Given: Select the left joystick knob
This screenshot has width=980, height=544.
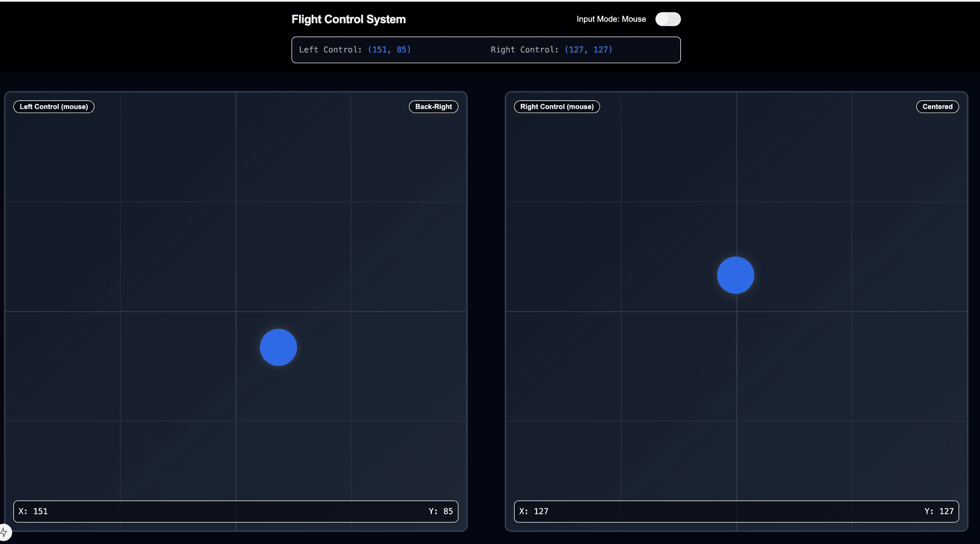Looking at the screenshot, I should pos(278,347).
